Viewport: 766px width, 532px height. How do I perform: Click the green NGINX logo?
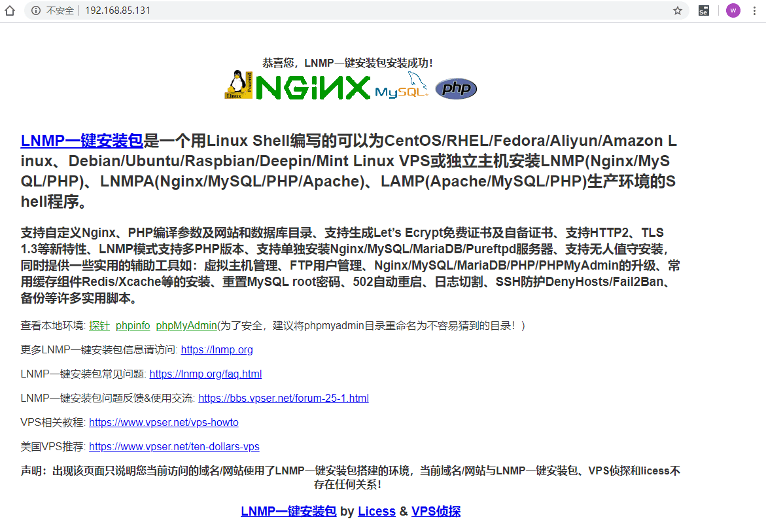tap(313, 88)
